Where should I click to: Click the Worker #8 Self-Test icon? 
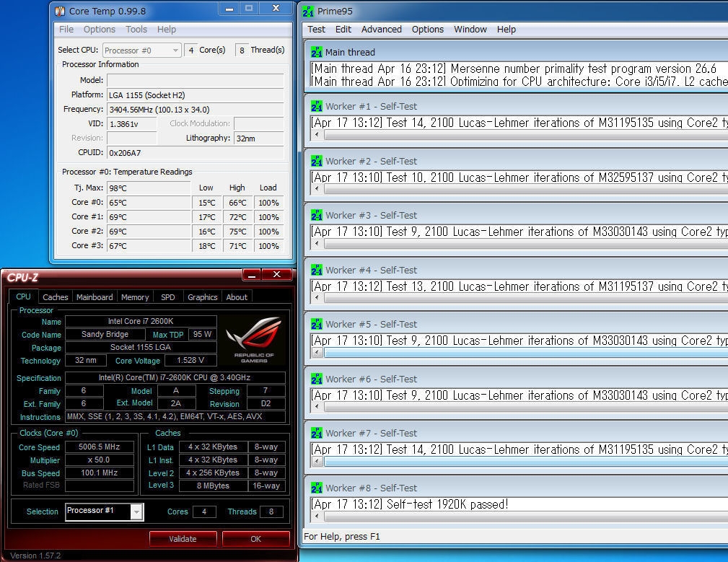click(x=316, y=488)
